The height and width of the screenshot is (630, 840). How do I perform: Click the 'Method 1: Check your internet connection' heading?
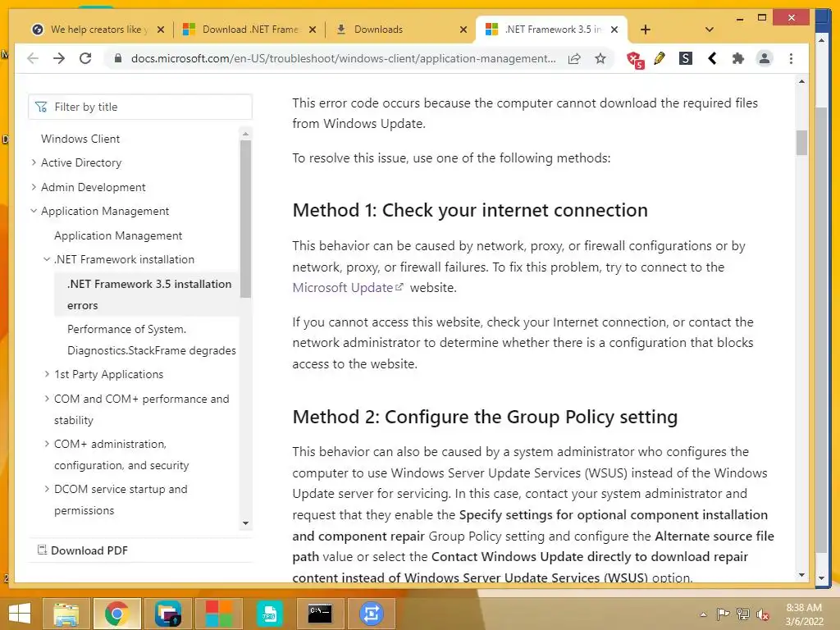470,210
